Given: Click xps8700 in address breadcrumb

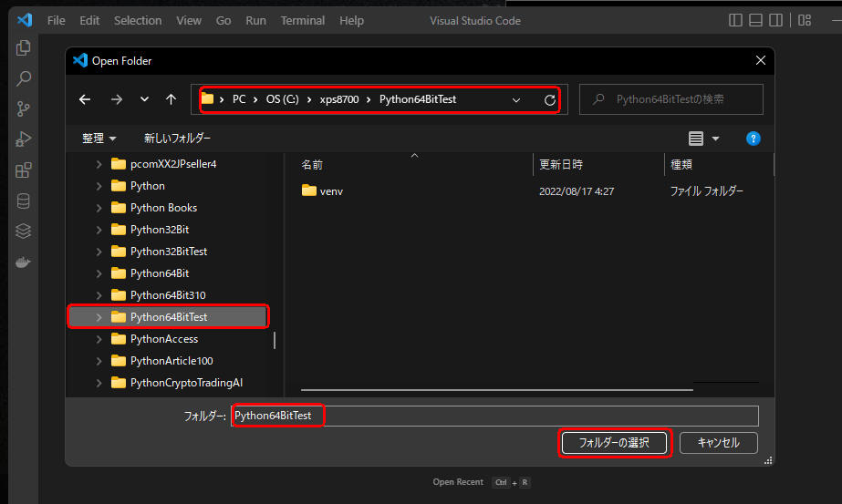Looking at the screenshot, I should pyautogui.click(x=338, y=99).
